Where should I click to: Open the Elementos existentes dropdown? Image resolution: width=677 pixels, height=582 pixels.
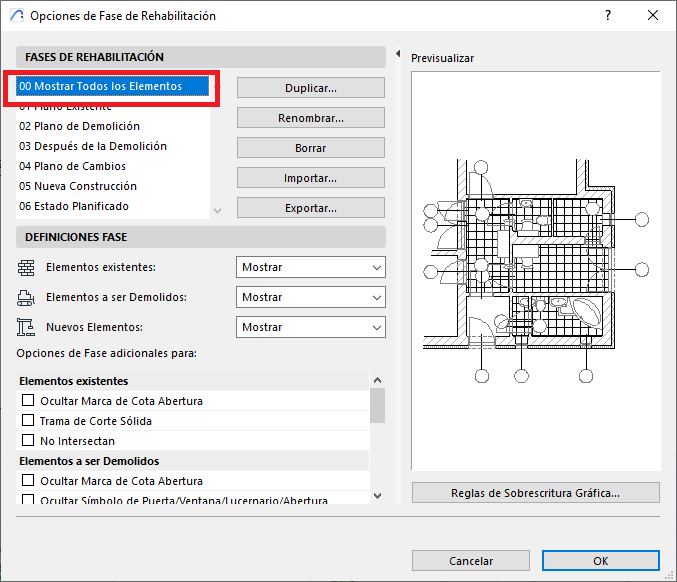[x=311, y=268]
